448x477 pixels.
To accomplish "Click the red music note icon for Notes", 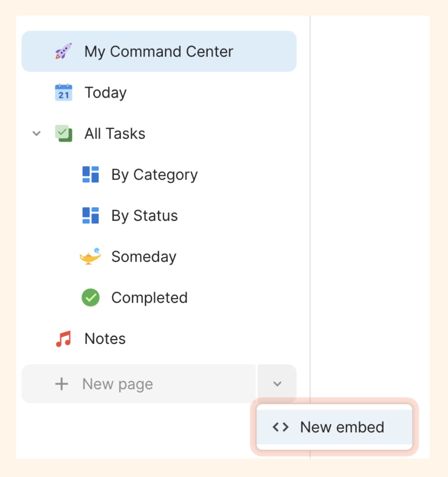I will click(64, 339).
